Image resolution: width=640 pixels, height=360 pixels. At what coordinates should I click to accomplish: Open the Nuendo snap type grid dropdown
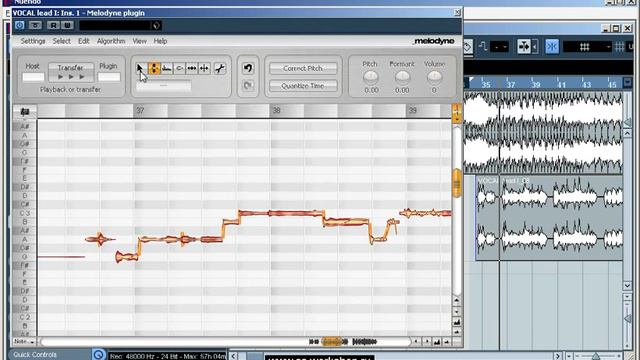pos(587,47)
